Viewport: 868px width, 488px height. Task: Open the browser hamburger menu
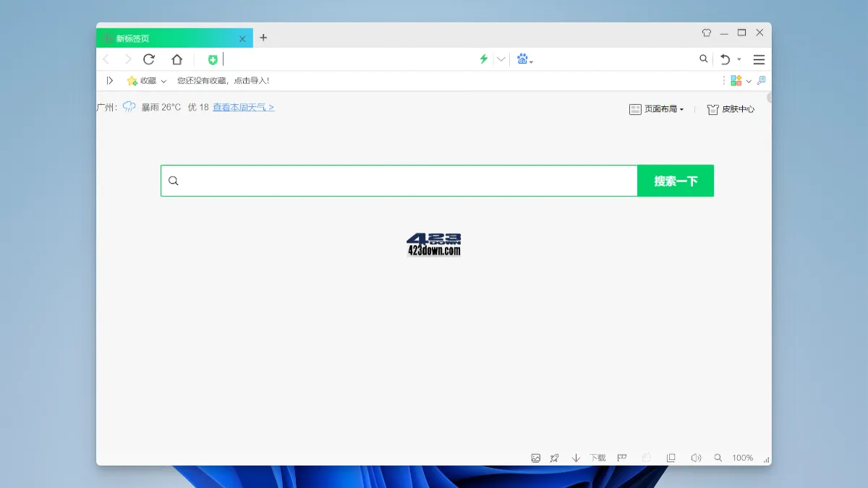click(x=758, y=60)
